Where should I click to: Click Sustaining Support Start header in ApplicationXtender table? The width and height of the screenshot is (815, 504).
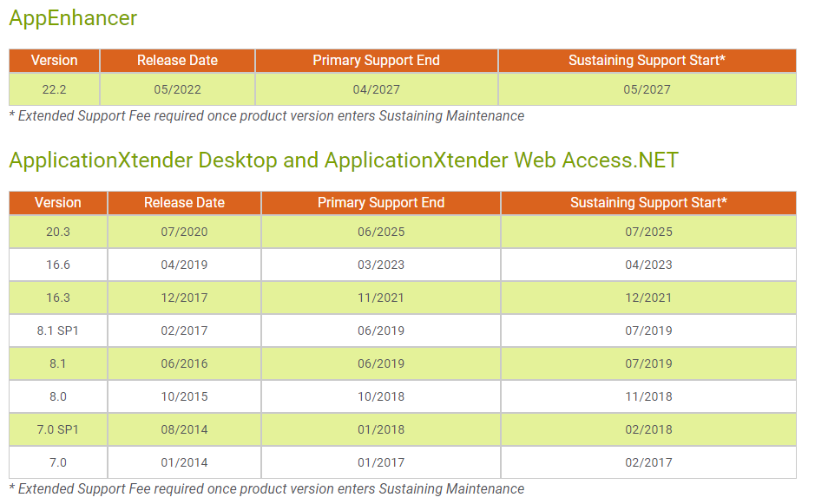pyautogui.click(x=648, y=203)
